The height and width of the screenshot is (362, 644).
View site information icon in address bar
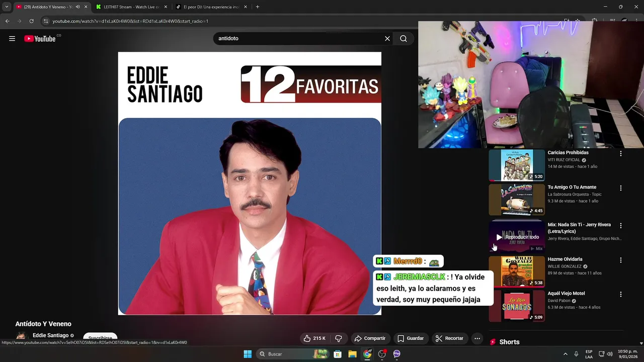pyautogui.click(x=46, y=21)
